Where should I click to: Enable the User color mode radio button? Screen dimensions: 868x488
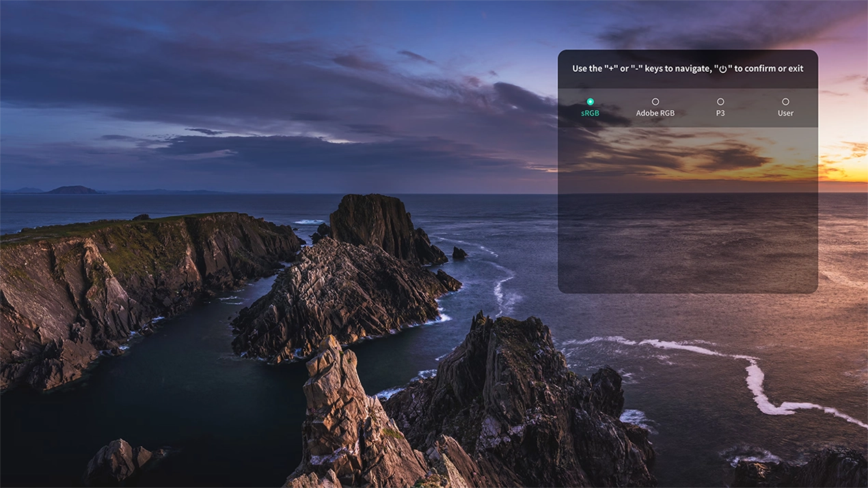(x=785, y=102)
